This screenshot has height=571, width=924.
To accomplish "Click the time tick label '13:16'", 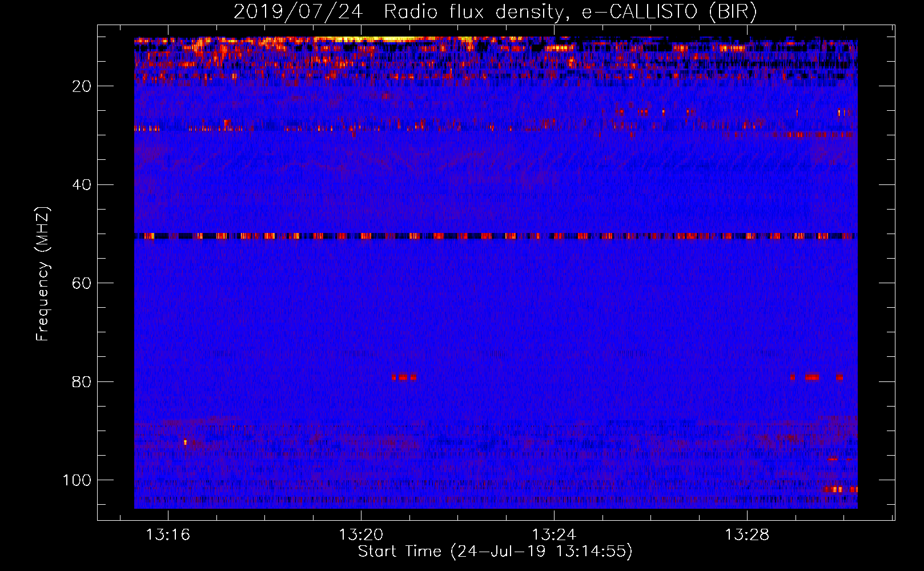I will click(x=168, y=535).
